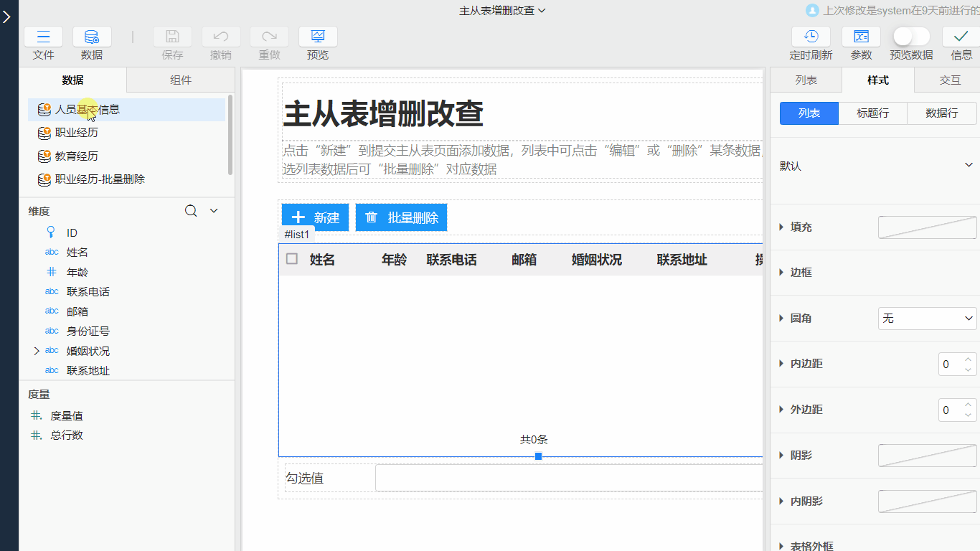The image size is (980, 551).
Task: Switch to the 样式 tab
Action: click(x=878, y=80)
